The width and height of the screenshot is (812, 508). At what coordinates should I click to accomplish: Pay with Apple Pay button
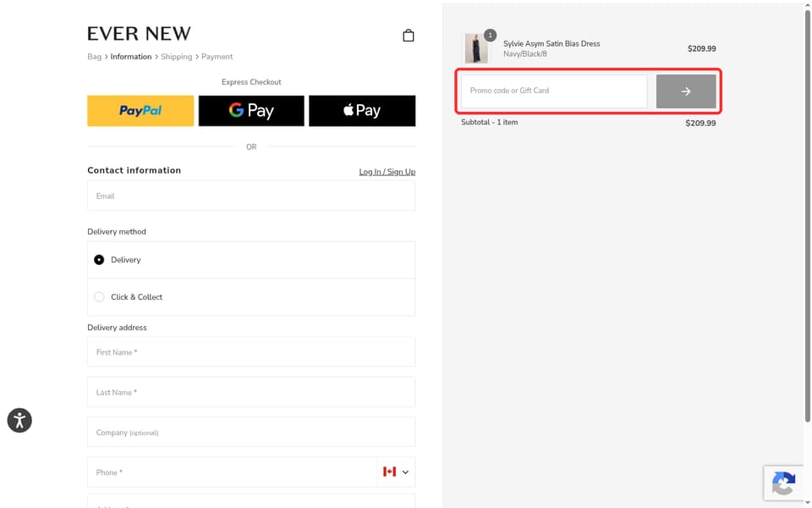point(362,110)
